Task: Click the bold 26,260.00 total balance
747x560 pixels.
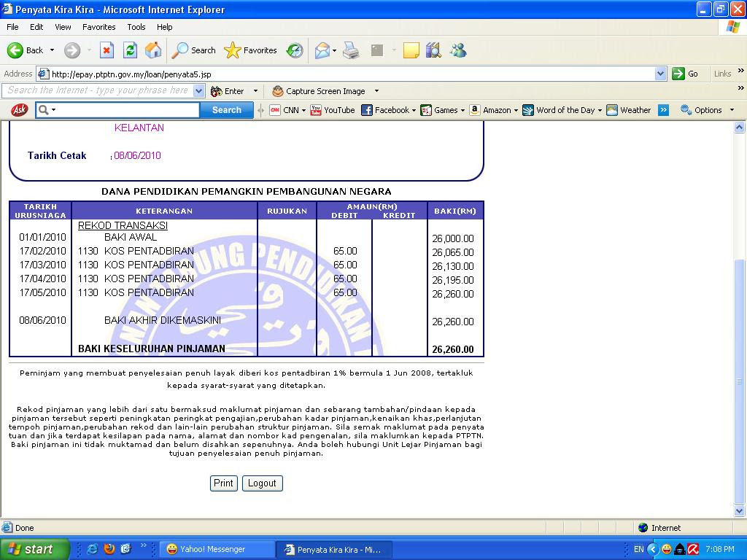Action: click(x=453, y=349)
